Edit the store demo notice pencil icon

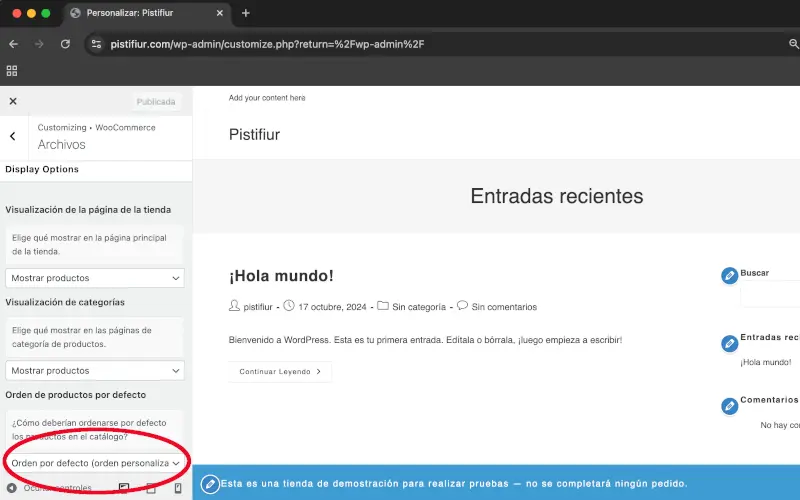pyautogui.click(x=210, y=484)
